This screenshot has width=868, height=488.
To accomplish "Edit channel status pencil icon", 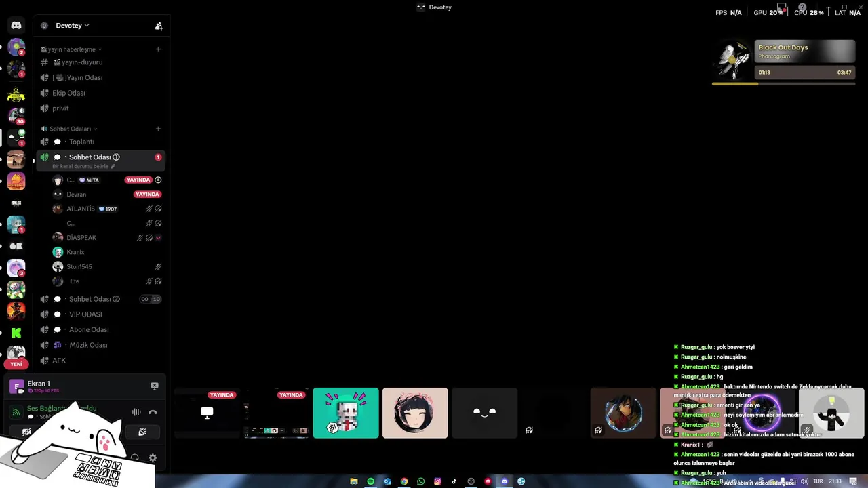I will (113, 166).
